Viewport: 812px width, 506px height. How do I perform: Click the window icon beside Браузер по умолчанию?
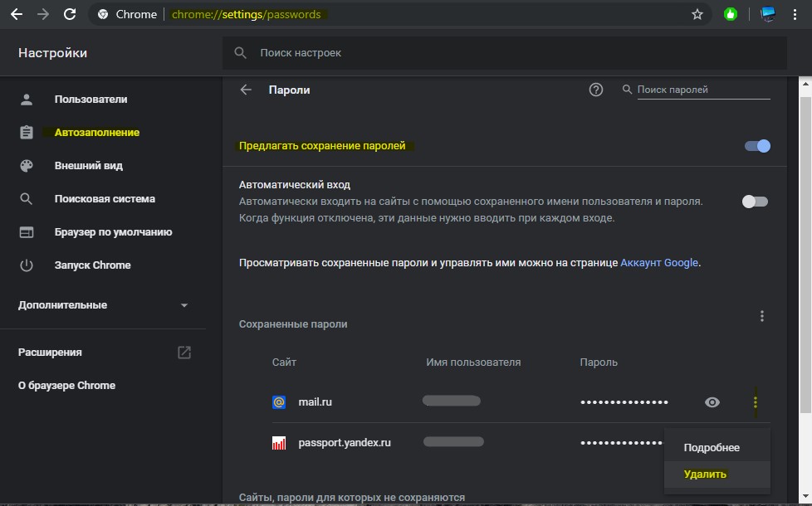click(x=27, y=232)
